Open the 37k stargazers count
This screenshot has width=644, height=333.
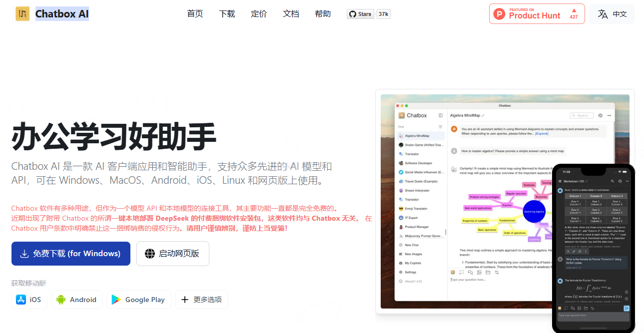point(383,14)
